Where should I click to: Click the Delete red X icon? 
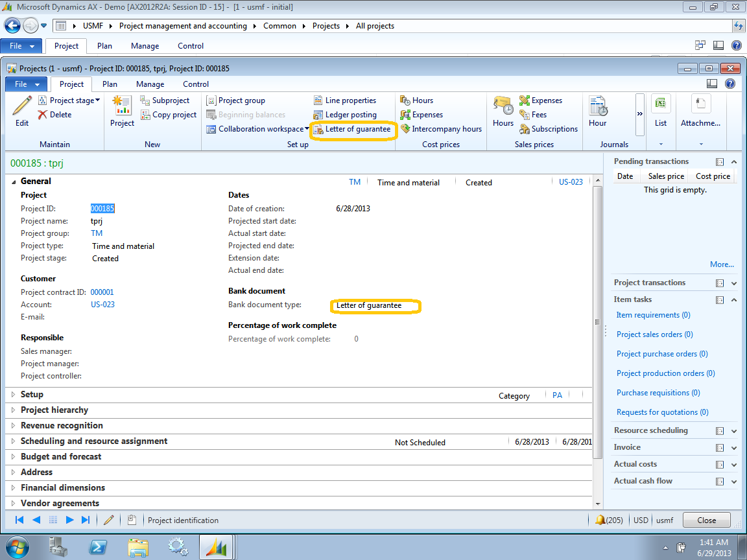(42, 115)
